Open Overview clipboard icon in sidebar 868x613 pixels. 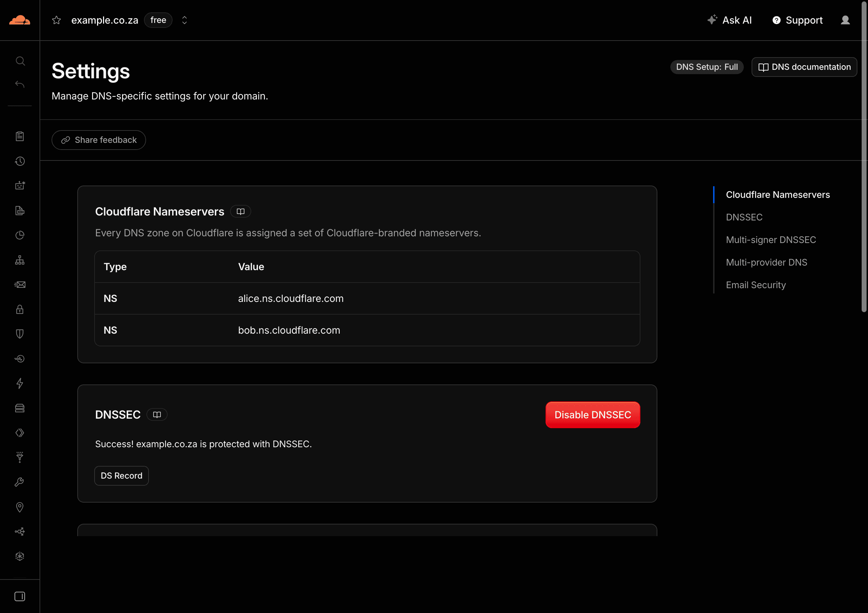click(x=20, y=136)
